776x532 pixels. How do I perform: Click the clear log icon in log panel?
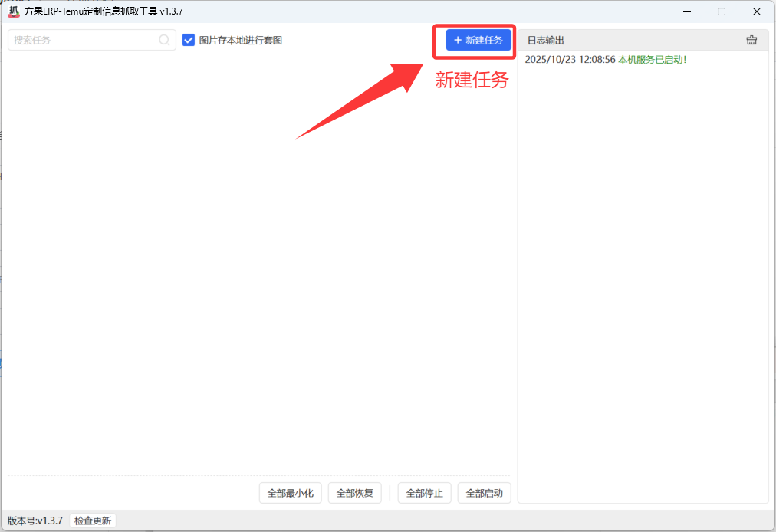pos(751,40)
